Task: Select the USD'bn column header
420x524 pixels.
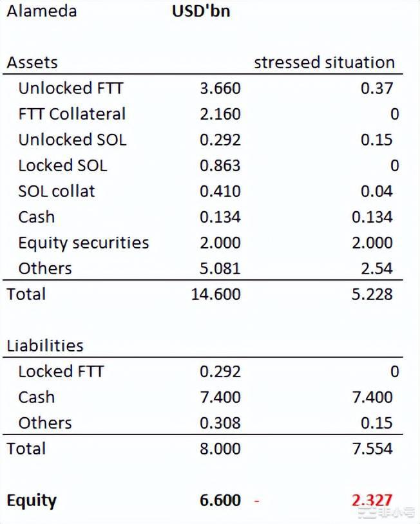Action: click(x=200, y=11)
